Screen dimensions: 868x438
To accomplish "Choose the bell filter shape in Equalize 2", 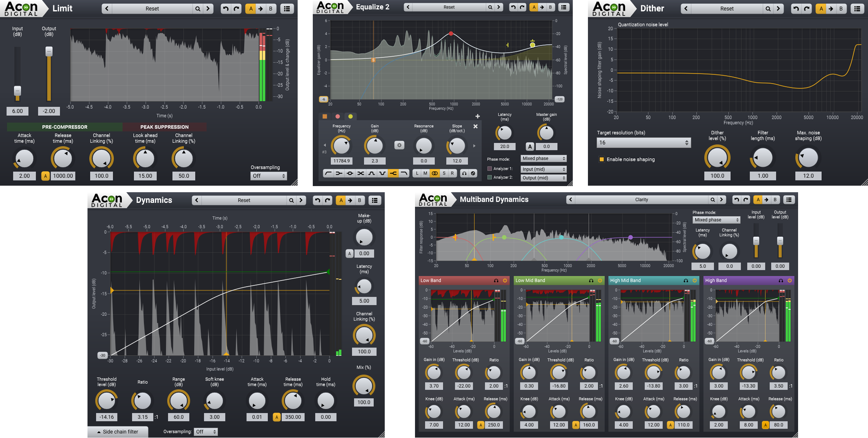I will [x=371, y=173].
